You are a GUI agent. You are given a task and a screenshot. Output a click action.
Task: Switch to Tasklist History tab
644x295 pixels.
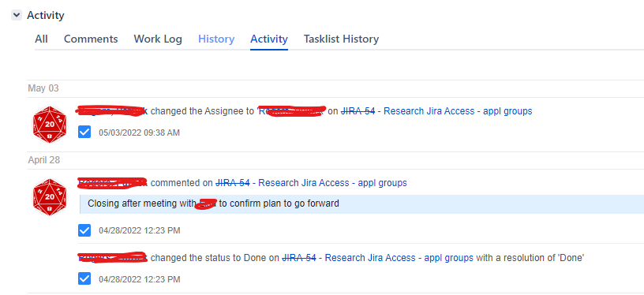[x=341, y=39]
